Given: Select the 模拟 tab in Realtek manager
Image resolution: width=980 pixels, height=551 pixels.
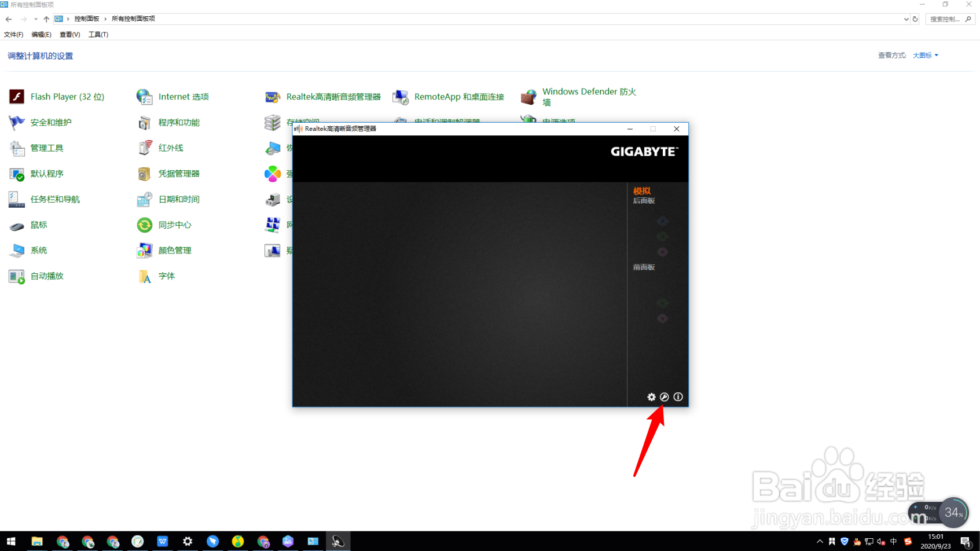Looking at the screenshot, I should click(642, 190).
